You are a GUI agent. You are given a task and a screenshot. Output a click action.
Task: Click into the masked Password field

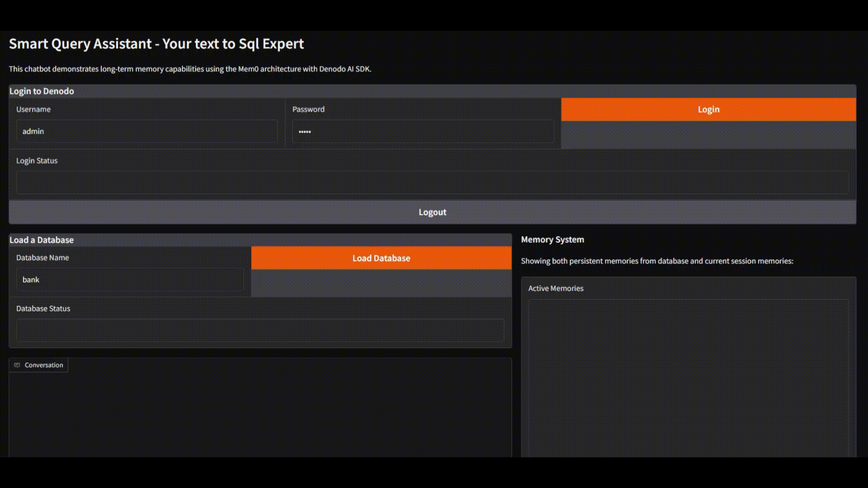click(x=423, y=131)
